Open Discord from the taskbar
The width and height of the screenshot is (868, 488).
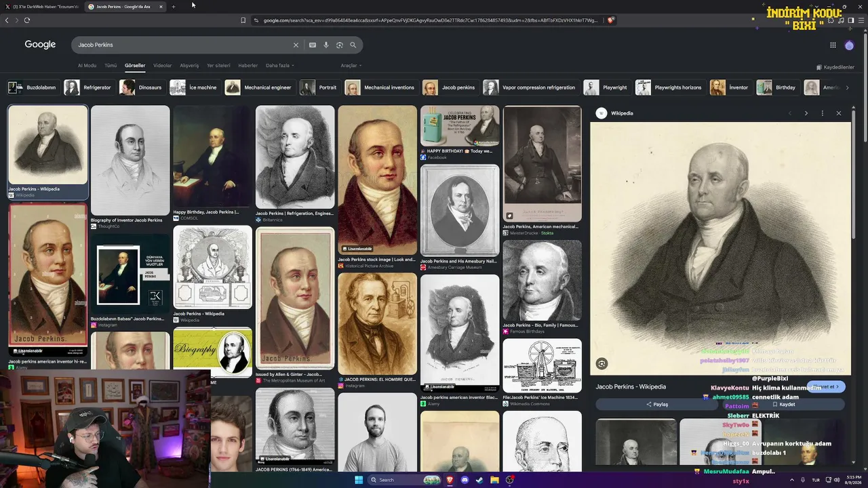pos(465,480)
